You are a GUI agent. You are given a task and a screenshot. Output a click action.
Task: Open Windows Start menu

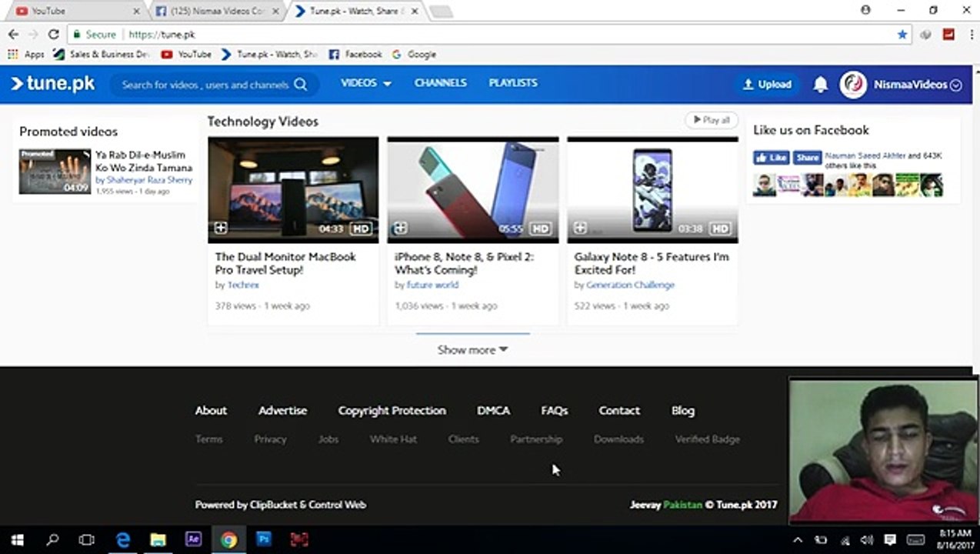(x=17, y=539)
